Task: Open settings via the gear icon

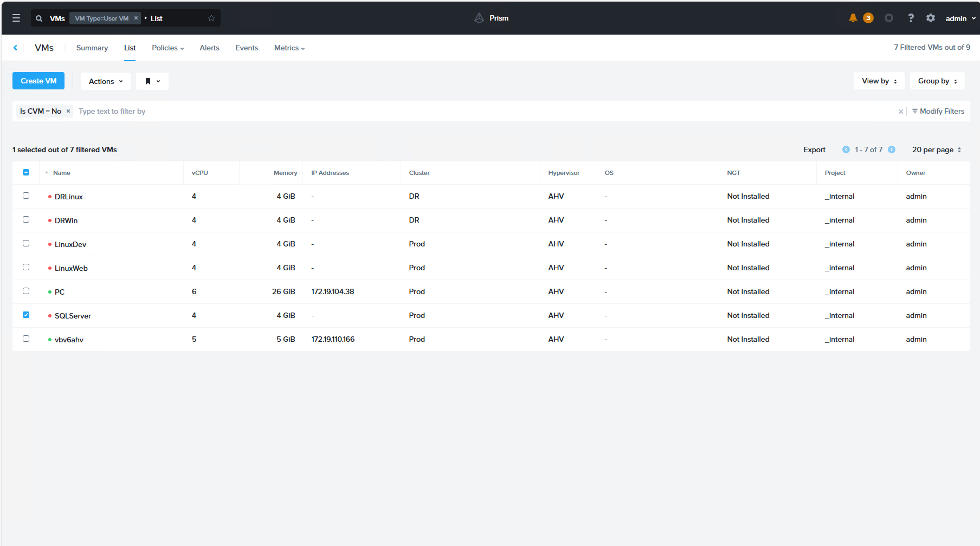Action: pyautogui.click(x=931, y=18)
